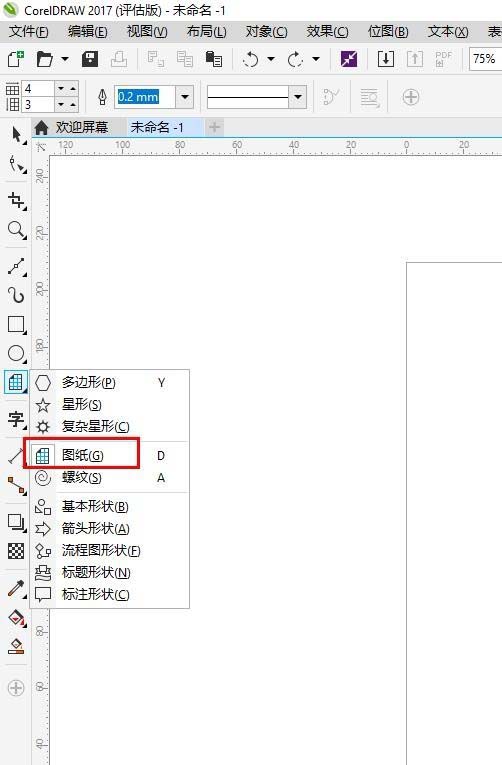The image size is (502, 765).
Task: Choose 基本形状(B) from flyout
Action: coord(110,507)
